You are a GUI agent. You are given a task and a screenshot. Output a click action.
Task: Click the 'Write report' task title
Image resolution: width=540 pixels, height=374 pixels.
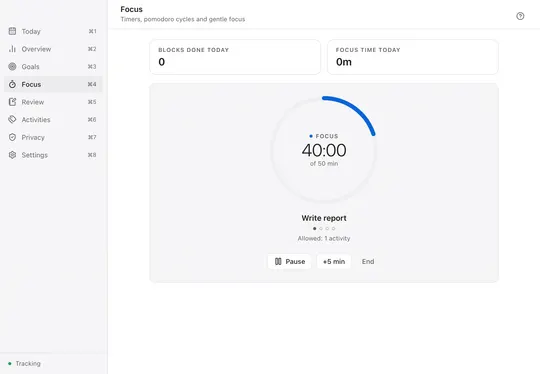(x=324, y=218)
